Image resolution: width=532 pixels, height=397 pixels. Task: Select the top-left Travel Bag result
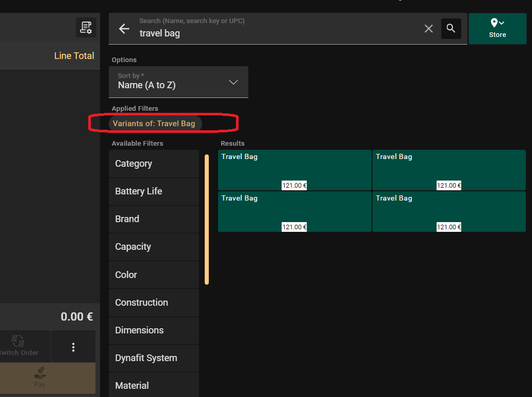coord(294,170)
